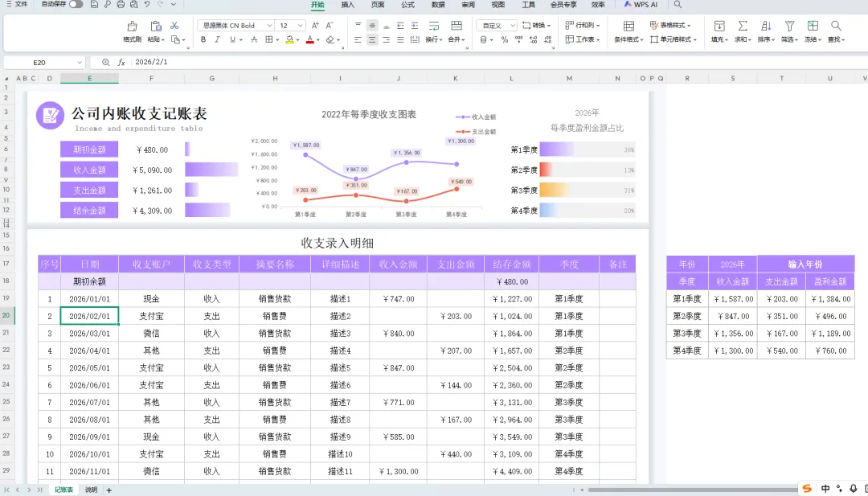This screenshot has width=868, height=496.
Task: Click the decrease indent icon
Action: pyautogui.click(x=400, y=26)
